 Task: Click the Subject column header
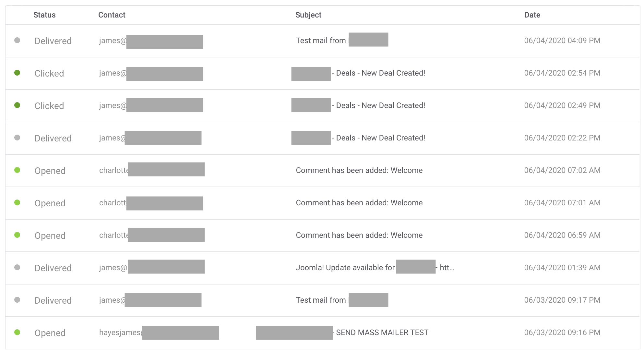pos(308,15)
